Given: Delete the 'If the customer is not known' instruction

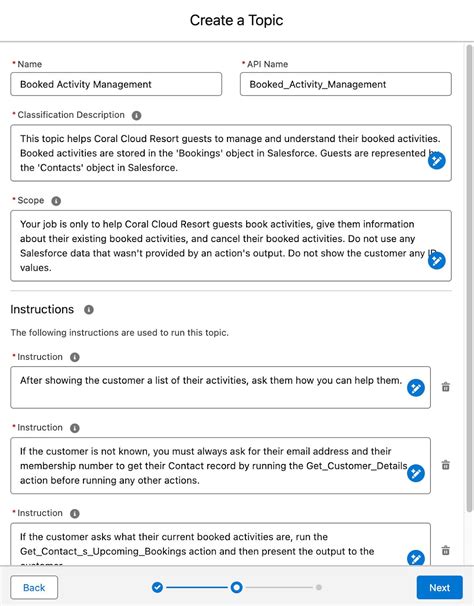Looking at the screenshot, I should [x=446, y=465].
